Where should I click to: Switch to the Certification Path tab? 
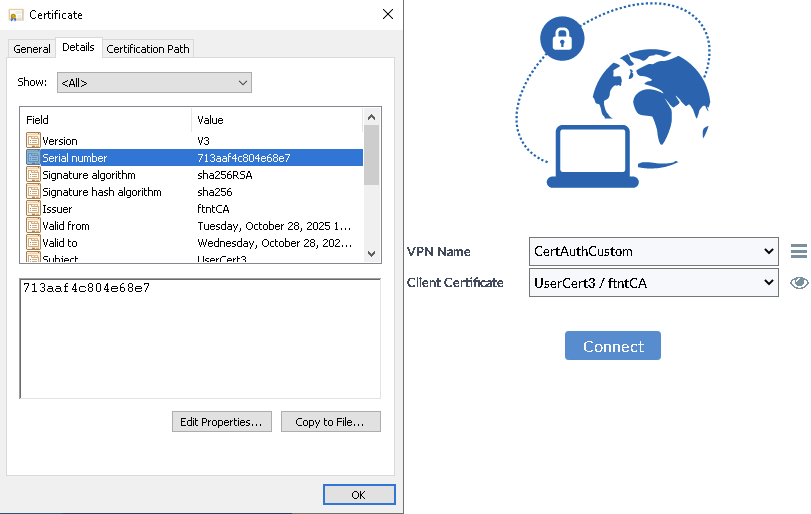pyautogui.click(x=148, y=49)
